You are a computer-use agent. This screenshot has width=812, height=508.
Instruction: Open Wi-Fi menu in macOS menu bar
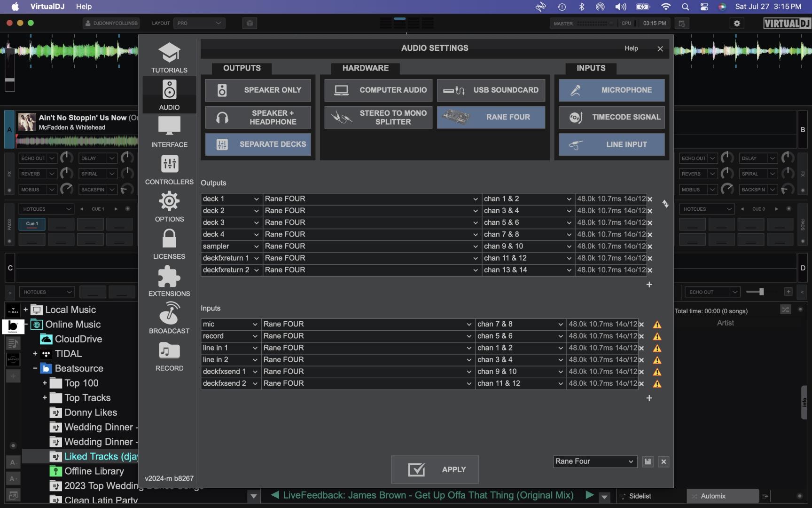(x=665, y=7)
